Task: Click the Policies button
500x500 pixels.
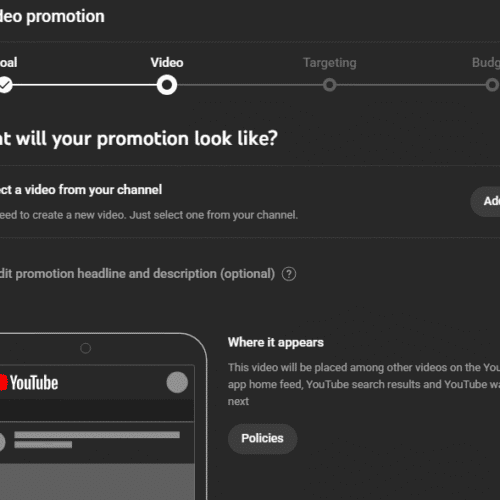Action: (x=262, y=438)
